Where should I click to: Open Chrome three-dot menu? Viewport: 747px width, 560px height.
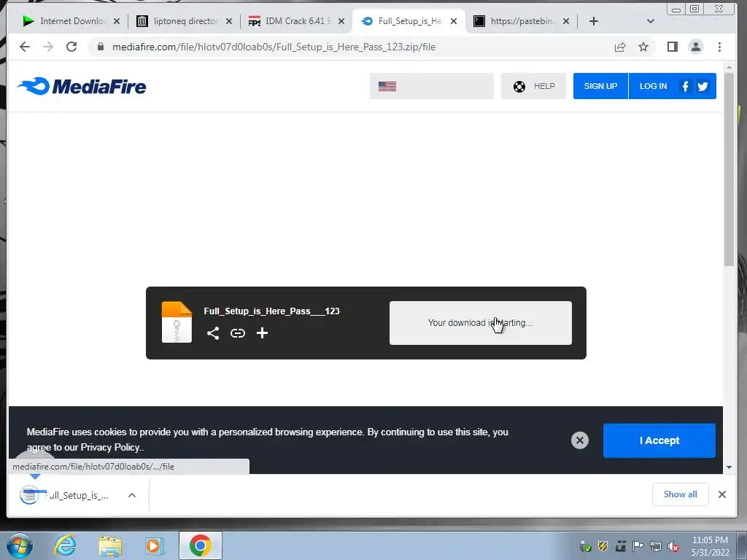click(719, 47)
